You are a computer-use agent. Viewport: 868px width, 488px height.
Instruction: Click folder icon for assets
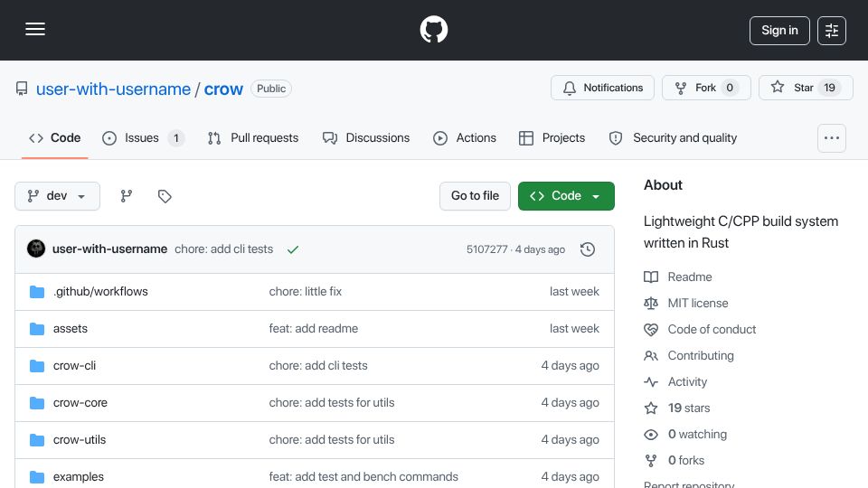pyautogui.click(x=37, y=329)
